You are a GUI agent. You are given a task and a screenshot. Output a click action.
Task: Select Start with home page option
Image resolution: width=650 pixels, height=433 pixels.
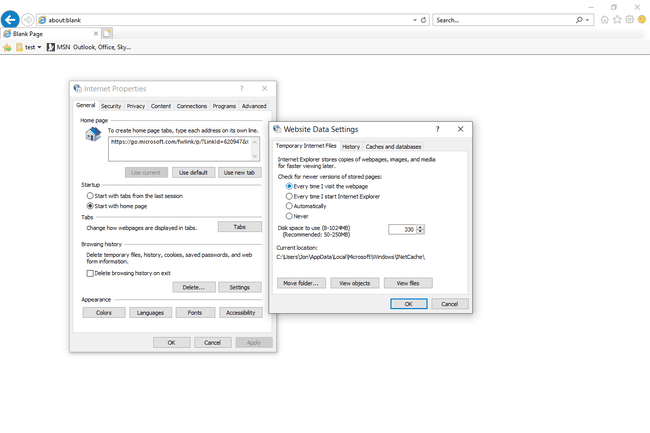pyautogui.click(x=116, y=206)
